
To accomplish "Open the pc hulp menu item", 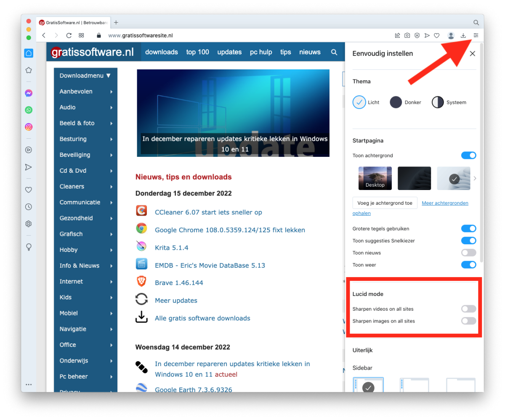I will tap(261, 52).
